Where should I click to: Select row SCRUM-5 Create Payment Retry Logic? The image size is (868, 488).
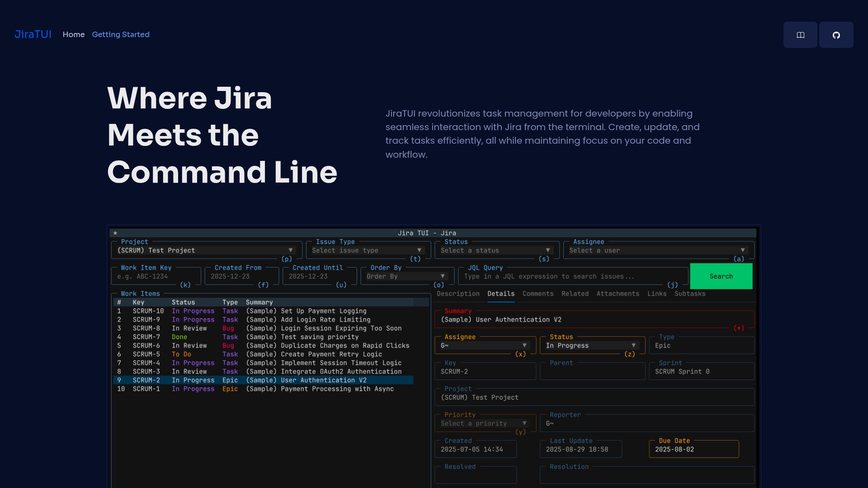[x=263, y=354]
